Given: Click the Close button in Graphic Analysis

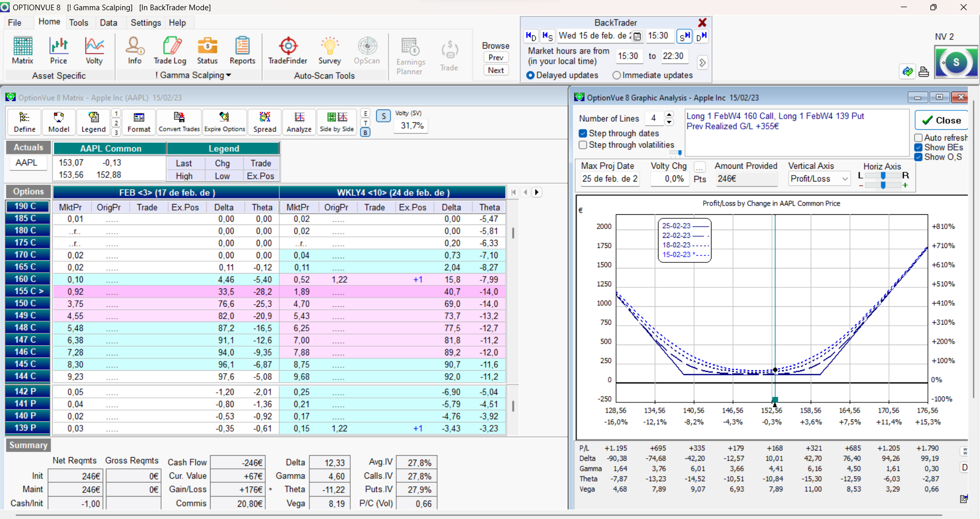Looking at the screenshot, I should point(941,120).
